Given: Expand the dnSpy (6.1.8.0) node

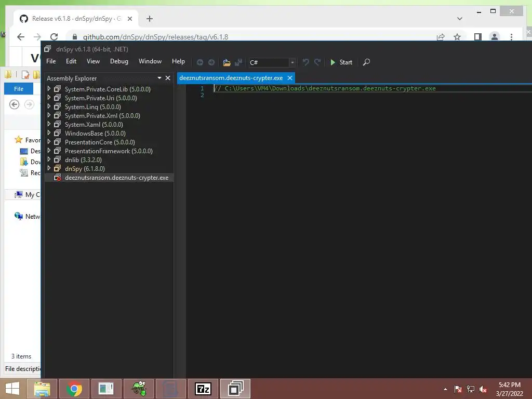Looking at the screenshot, I should pyautogui.click(x=49, y=168).
